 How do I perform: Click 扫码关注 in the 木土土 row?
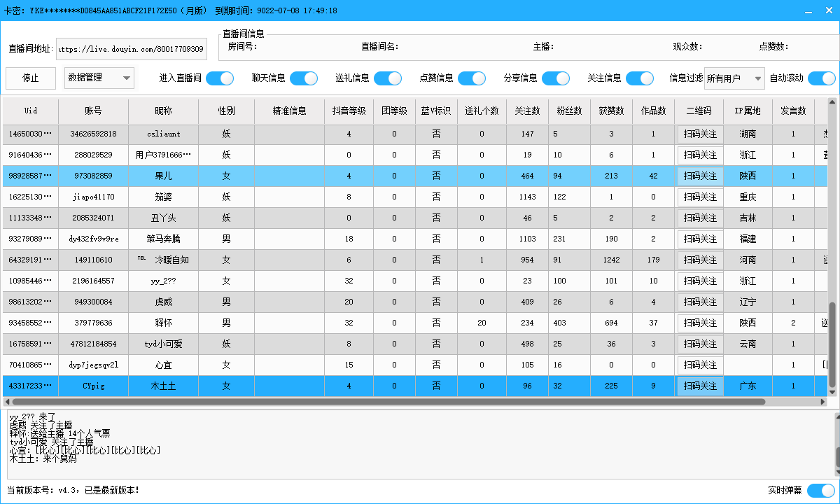point(700,386)
